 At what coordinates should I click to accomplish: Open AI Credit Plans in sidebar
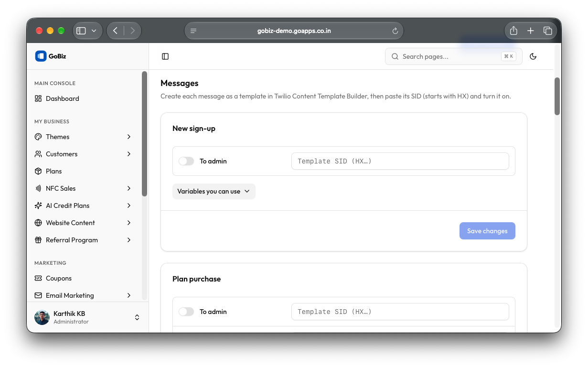pyautogui.click(x=83, y=206)
